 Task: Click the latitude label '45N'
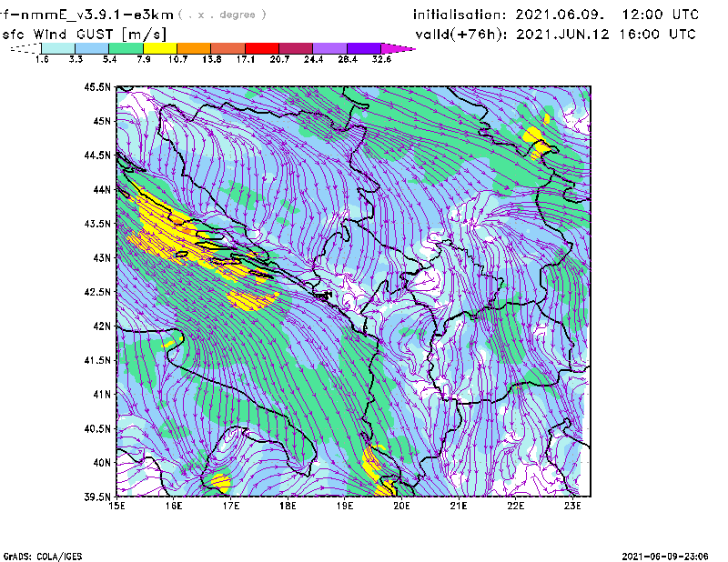pyautogui.click(x=102, y=121)
